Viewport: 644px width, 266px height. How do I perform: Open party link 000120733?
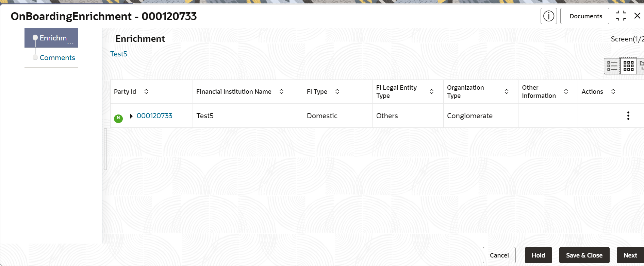tap(154, 116)
